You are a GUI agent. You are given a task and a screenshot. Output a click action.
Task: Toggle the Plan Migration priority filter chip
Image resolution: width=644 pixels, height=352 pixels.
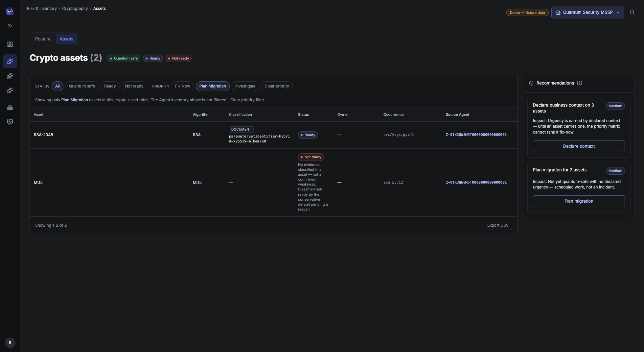213,86
